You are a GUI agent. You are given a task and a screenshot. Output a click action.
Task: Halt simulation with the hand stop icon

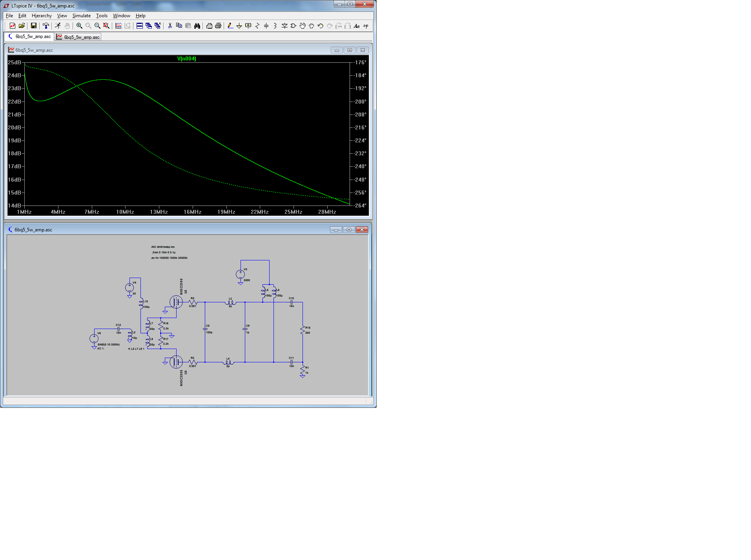[67, 26]
